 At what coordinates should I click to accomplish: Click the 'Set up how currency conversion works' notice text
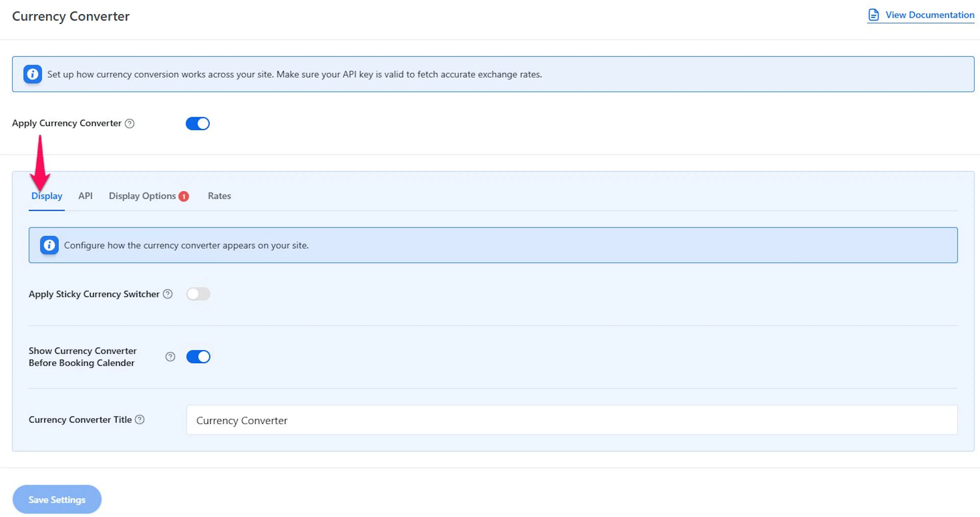295,74
